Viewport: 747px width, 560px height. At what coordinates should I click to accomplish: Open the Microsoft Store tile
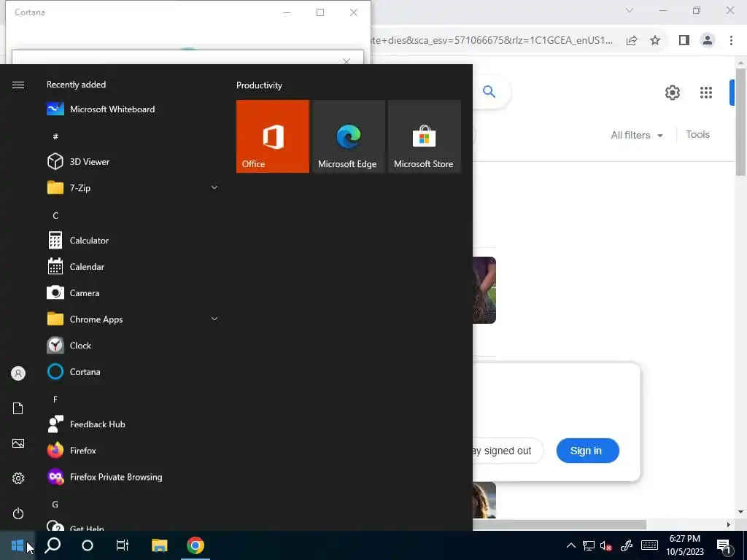coord(425,136)
